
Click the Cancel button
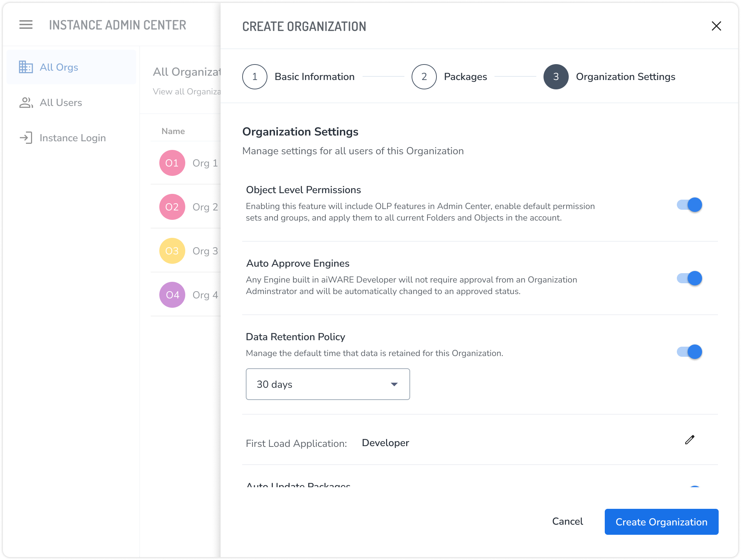[x=567, y=521]
